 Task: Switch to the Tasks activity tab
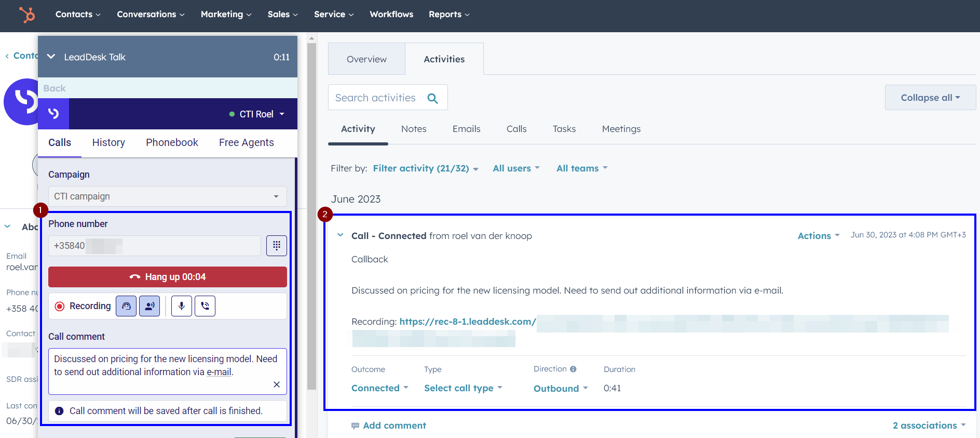(x=564, y=129)
